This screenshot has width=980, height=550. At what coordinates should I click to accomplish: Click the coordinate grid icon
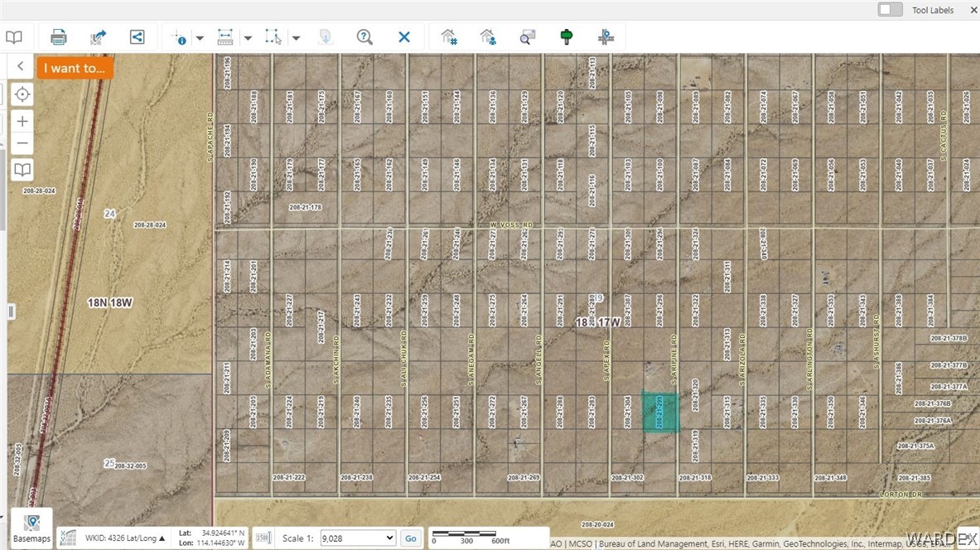pos(68,538)
